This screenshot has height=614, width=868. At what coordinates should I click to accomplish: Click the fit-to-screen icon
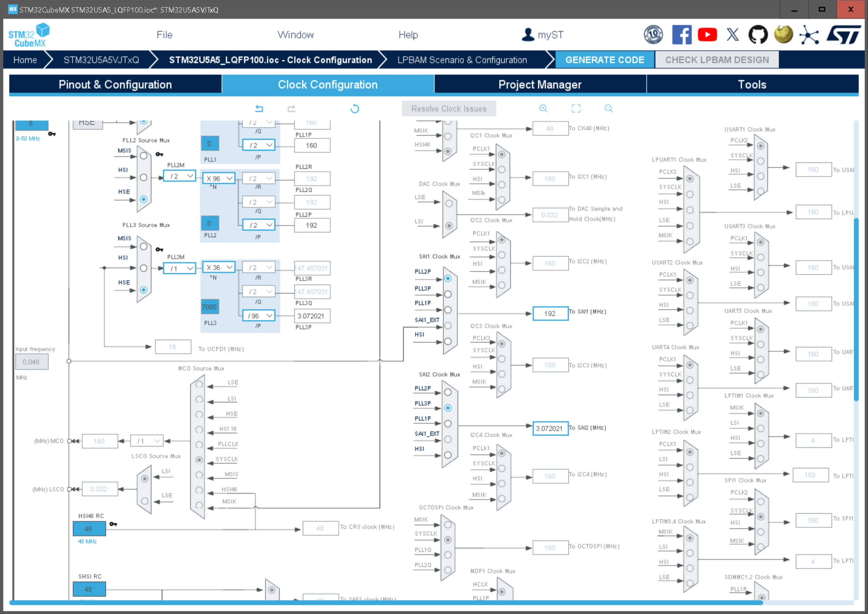coord(576,108)
